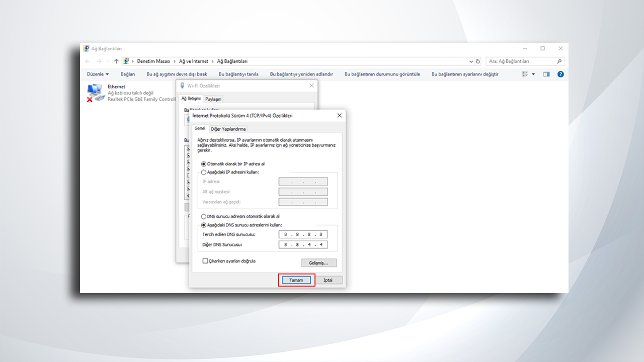
Task: Cancel the dialog with İptal
Action: (328, 280)
